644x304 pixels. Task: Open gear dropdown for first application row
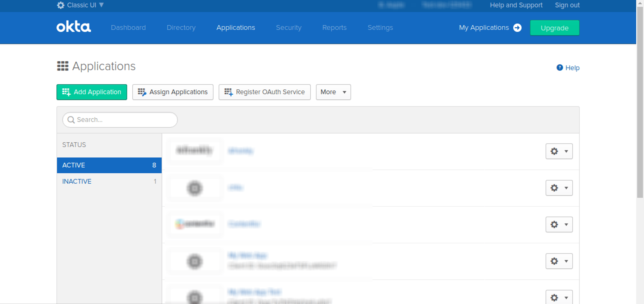click(559, 151)
